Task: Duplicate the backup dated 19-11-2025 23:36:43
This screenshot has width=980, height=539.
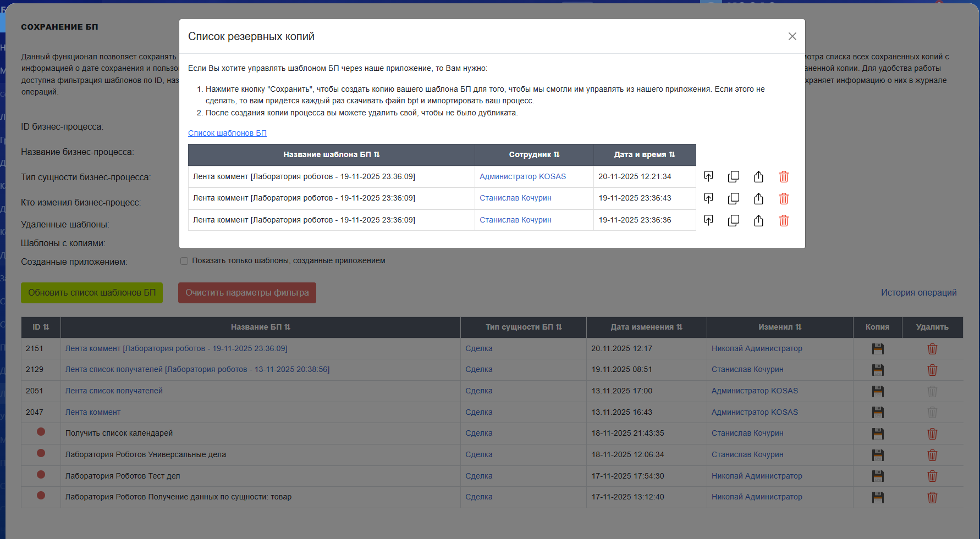Action: pyautogui.click(x=734, y=198)
